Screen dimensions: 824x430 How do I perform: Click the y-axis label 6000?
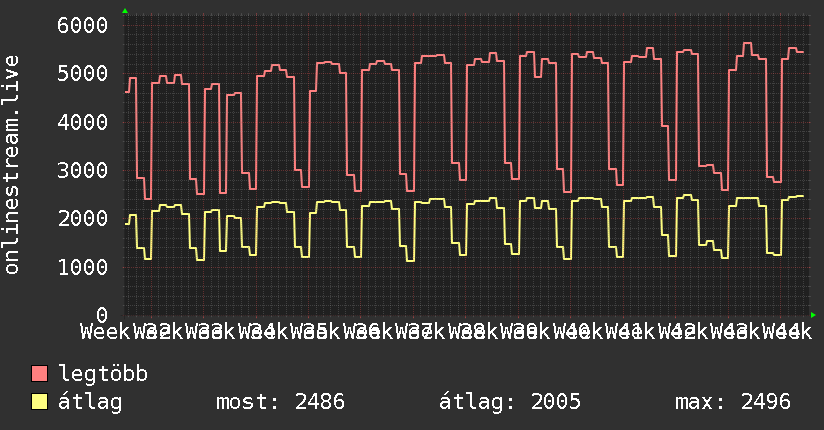click(83, 25)
